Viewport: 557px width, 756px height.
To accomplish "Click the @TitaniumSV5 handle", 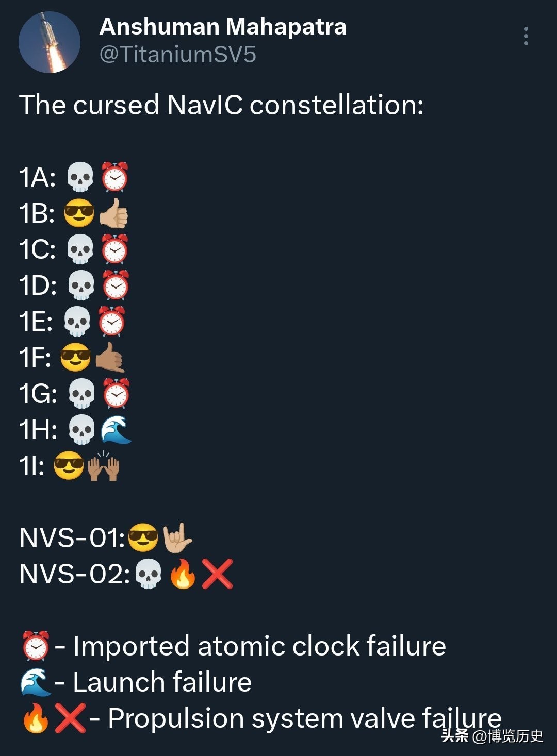I will click(x=177, y=55).
